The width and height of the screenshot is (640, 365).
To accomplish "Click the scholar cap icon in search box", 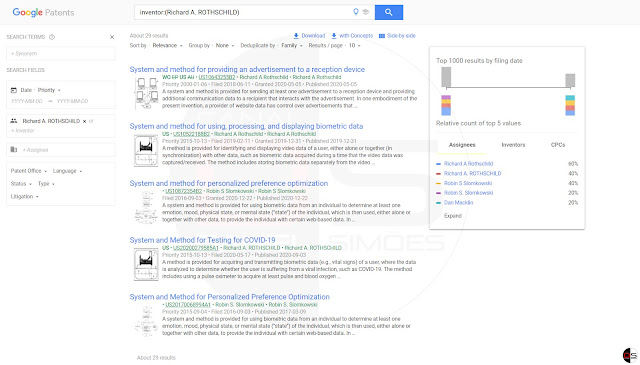I will (366, 12).
